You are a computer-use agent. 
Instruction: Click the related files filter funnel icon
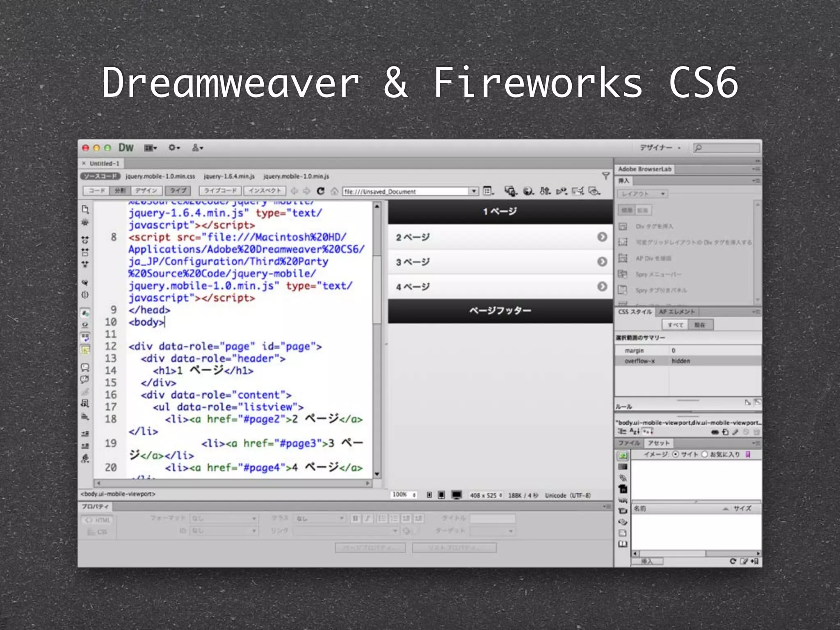tap(605, 176)
